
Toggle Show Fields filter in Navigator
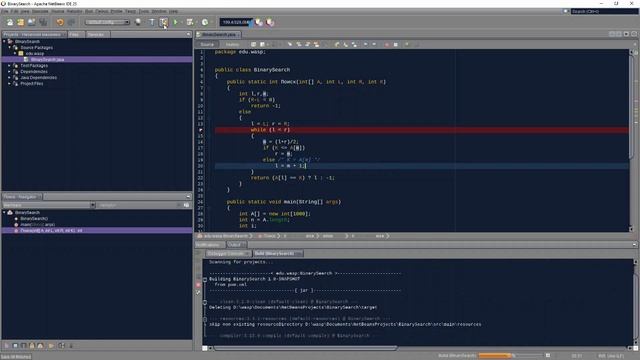(x=15, y=345)
